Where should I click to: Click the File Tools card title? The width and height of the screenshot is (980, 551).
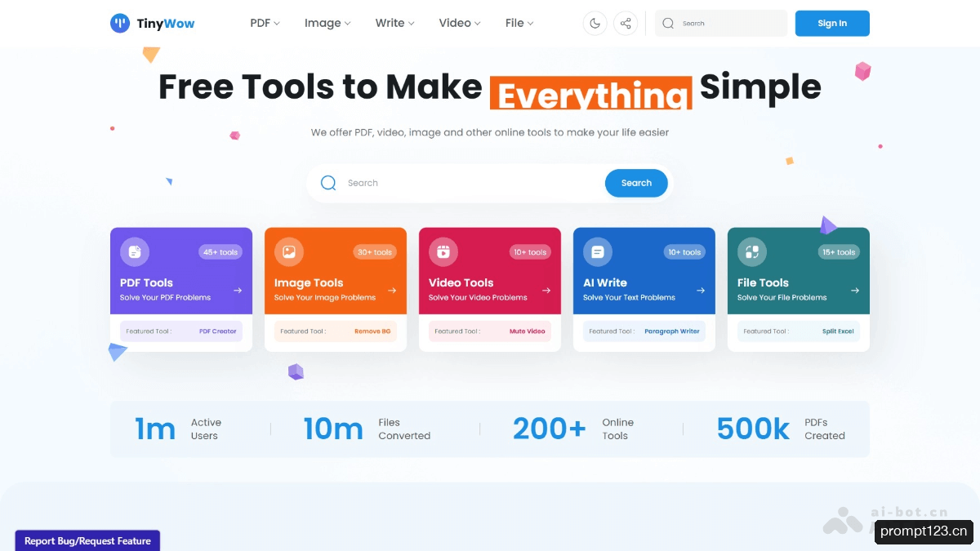click(763, 282)
